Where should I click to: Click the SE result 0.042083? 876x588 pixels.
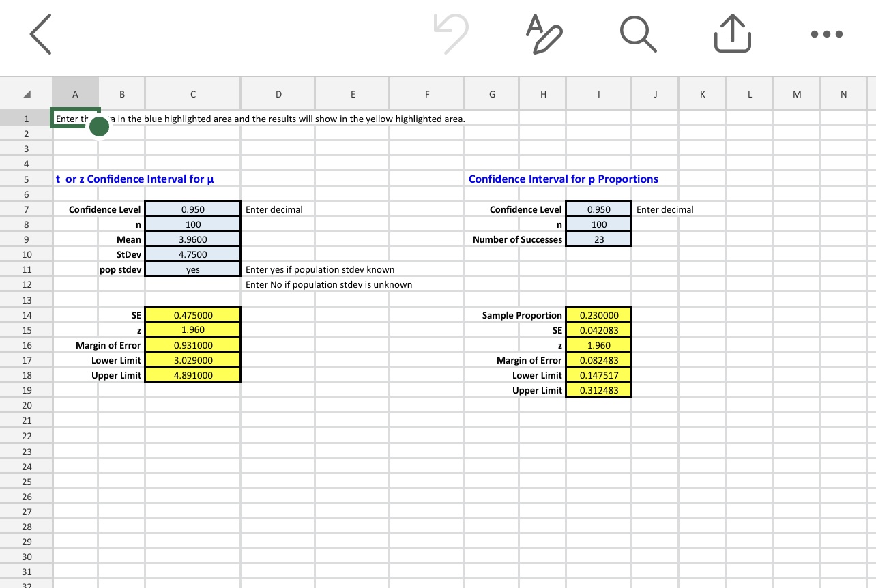pyautogui.click(x=599, y=330)
